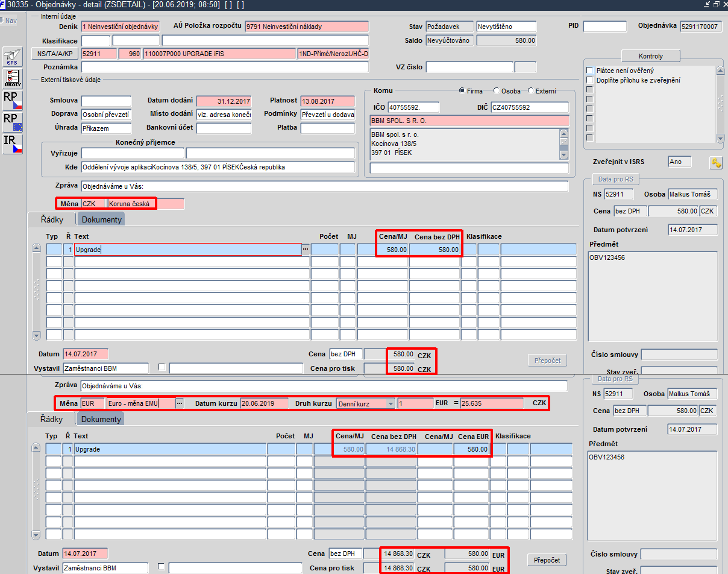Click the Smlouva input field
The height and width of the screenshot is (574, 728).
coord(106,101)
